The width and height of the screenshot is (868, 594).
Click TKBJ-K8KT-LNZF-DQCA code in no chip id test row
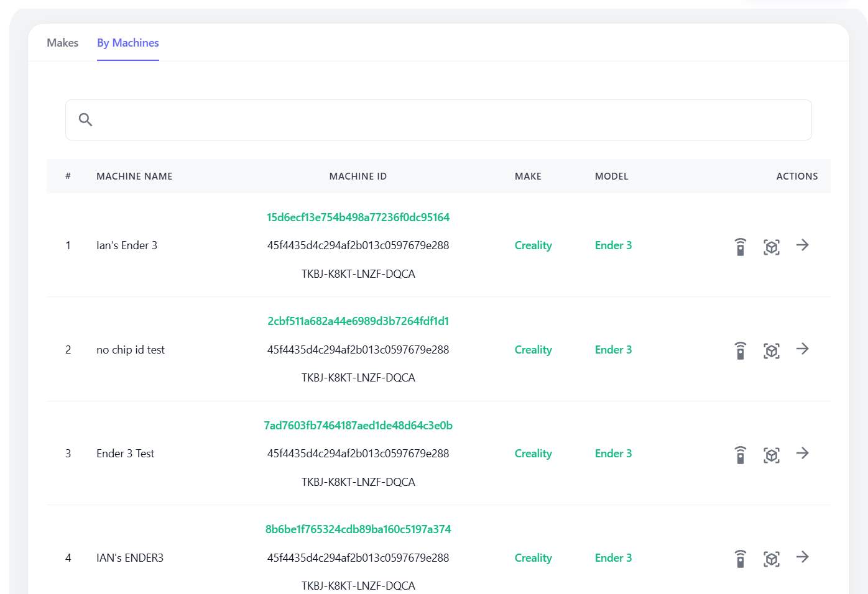[x=358, y=378]
